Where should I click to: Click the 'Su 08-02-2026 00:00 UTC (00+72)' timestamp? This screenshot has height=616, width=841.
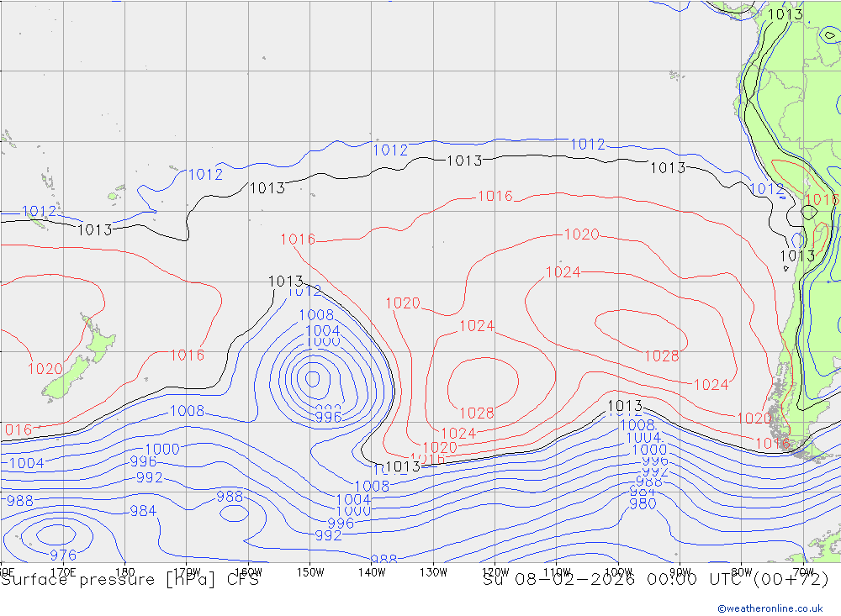(656, 580)
